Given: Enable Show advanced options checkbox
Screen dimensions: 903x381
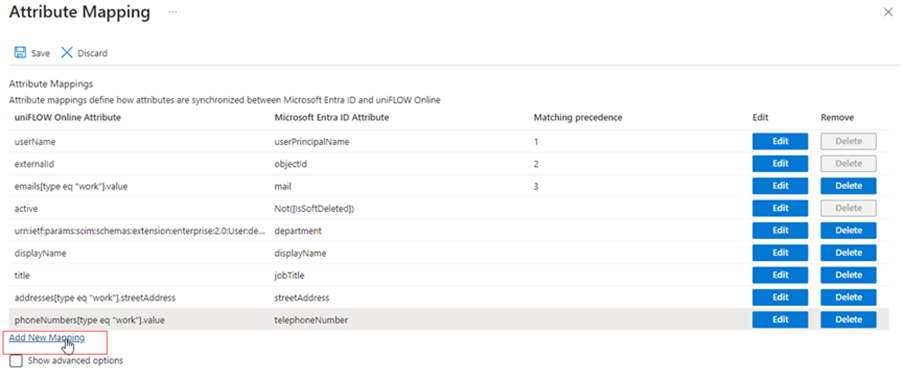Looking at the screenshot, I should click(x=16, y=361).
